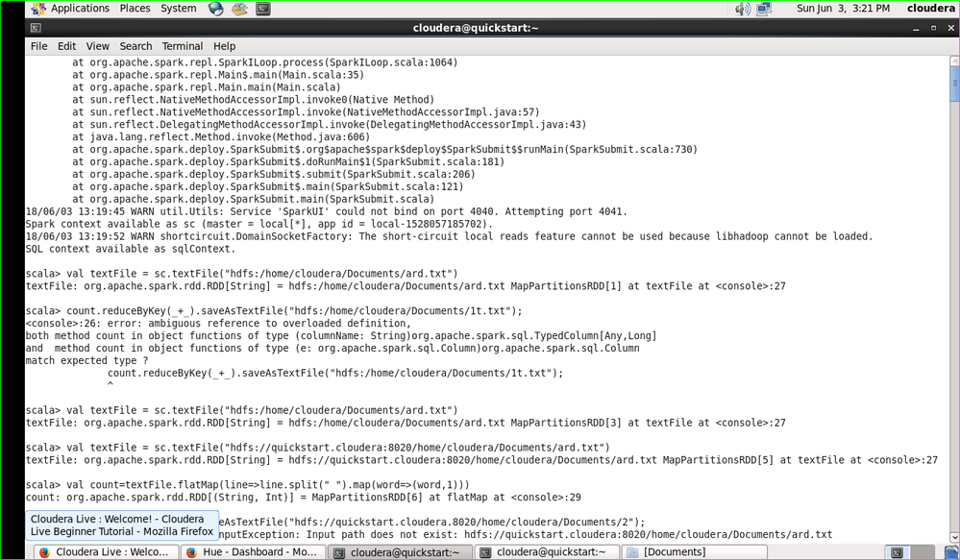Click the 'Input path does not exist' exception line
The height and width of the screenshot is (560, 960).
(x=526, y=534)
